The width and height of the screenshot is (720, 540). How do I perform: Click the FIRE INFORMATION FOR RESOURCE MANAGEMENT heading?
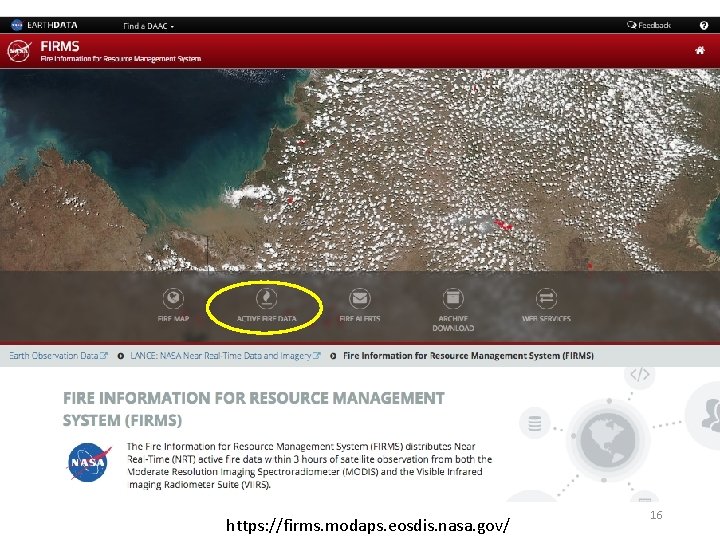pos(253,409)
